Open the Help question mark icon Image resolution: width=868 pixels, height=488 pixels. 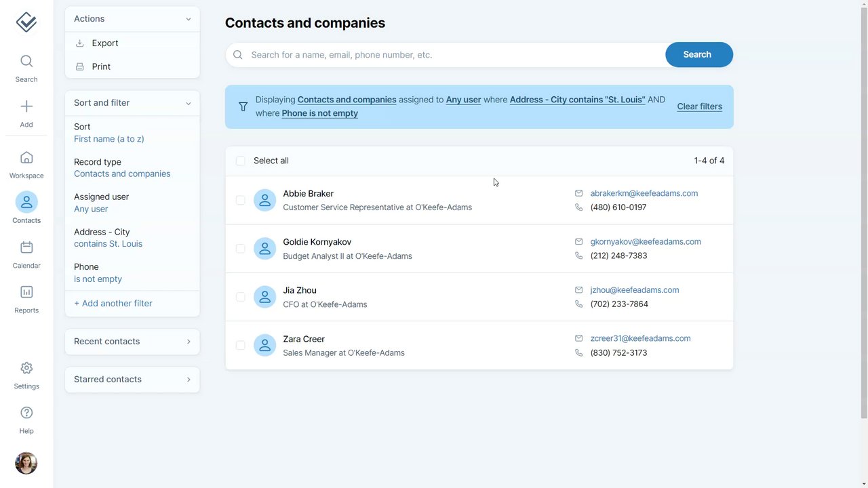click(26, 413)
